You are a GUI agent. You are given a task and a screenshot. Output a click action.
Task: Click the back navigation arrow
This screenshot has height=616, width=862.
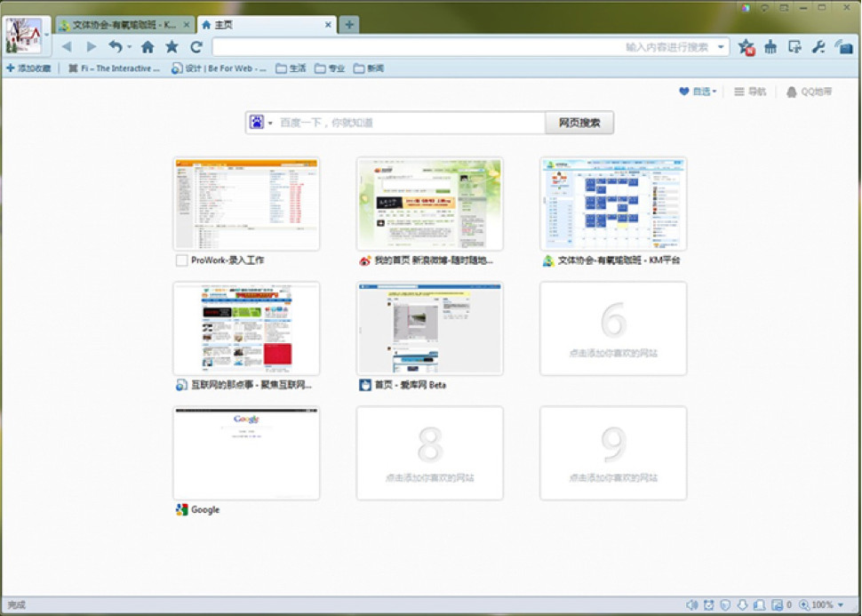(67, 47)
